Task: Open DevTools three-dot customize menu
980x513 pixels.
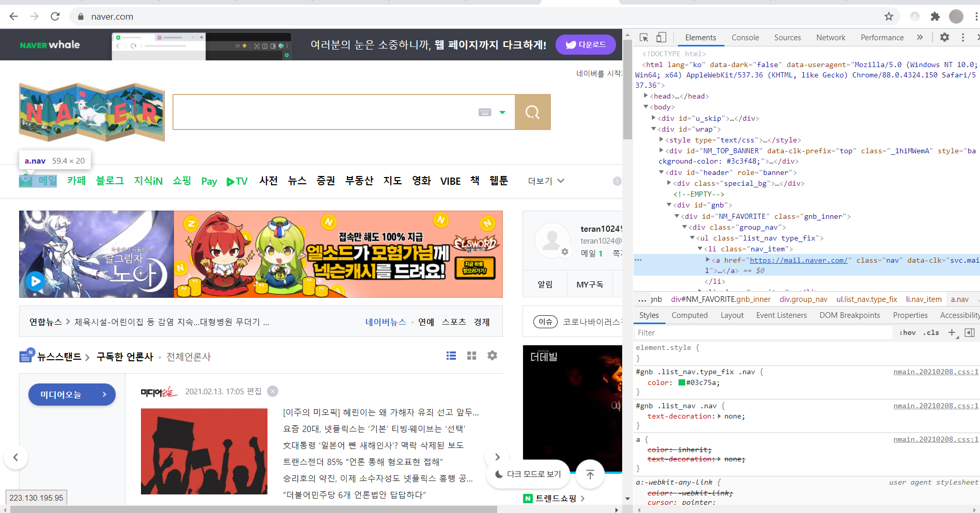Action: [x=962, y=37]
